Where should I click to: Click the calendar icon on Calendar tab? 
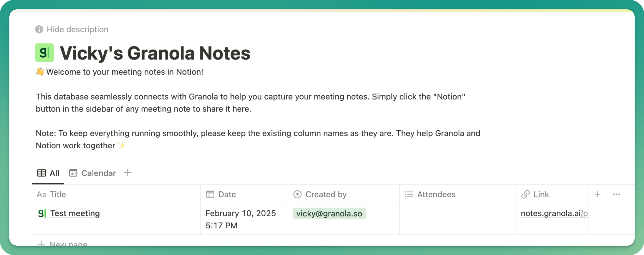(x=73, y=173)
